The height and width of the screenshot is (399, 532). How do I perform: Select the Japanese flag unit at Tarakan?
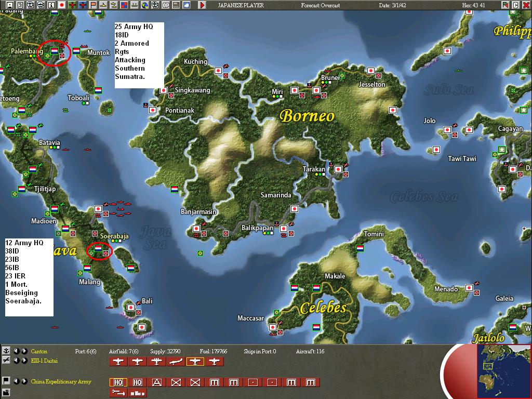coord(338,169)
